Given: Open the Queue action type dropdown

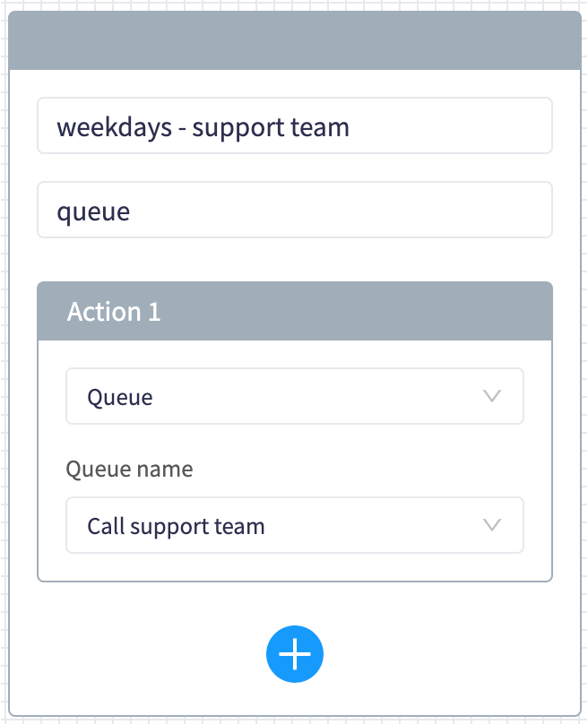Looking at the screenshot, I should (x=295, y=396).
